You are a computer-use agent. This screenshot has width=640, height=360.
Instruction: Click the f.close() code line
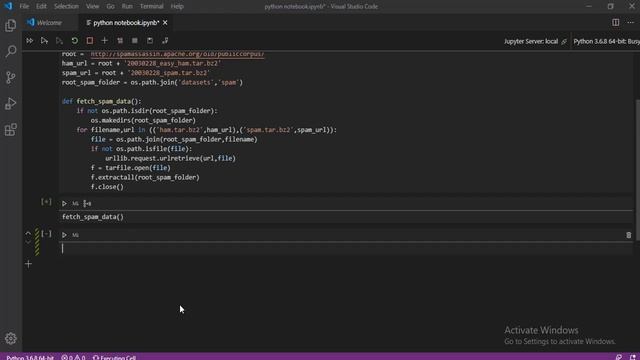click(x=107, y=187)
